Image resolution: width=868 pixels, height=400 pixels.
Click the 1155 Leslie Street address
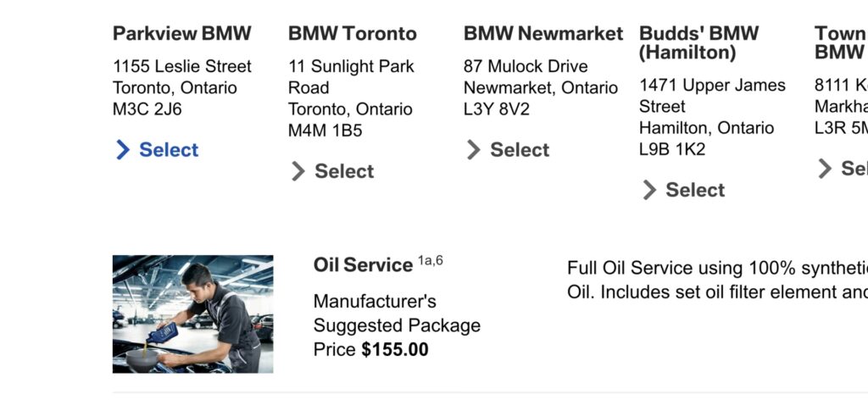(182, 66)
